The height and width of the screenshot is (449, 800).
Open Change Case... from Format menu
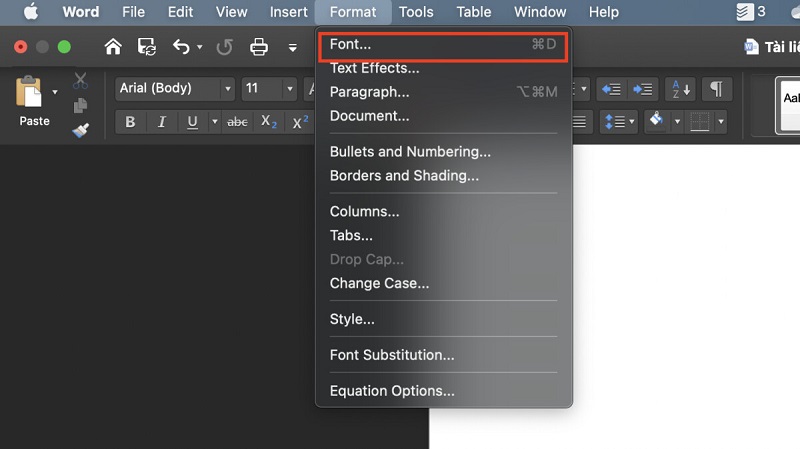coord(379,283)
